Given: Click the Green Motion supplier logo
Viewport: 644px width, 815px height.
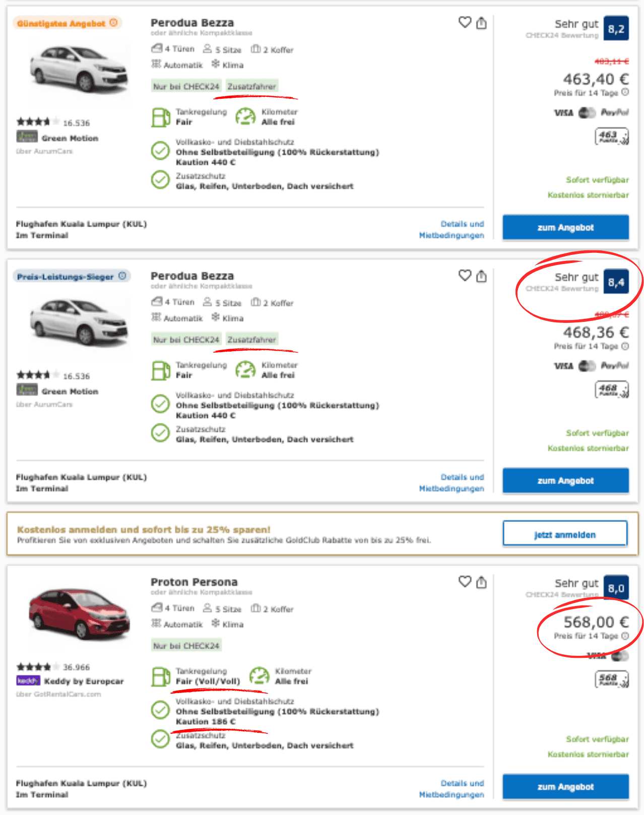Looking at the screenshot, I should pyautogui.click(x=28, y=136).
